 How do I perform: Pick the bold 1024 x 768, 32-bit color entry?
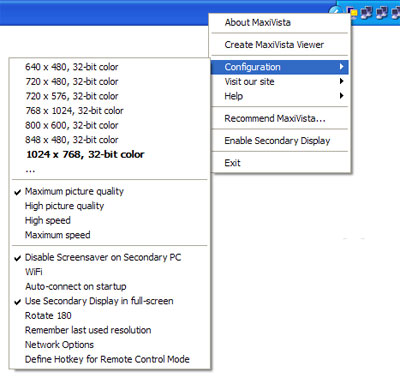pos(110,154)
